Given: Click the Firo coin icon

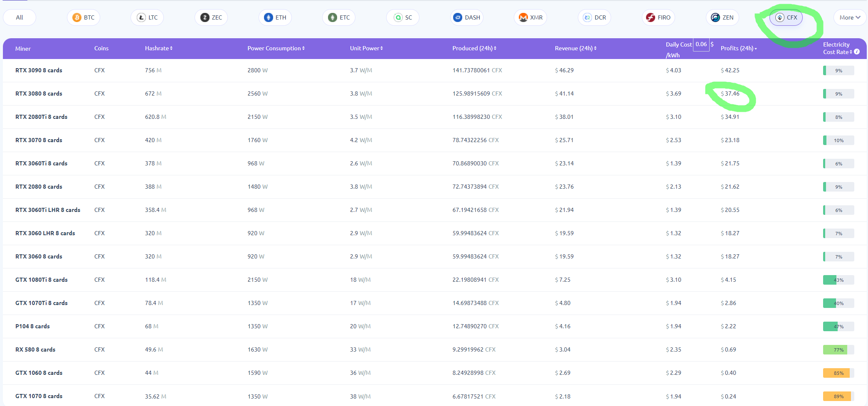Looking at the screenshot, I should [651, 17].
